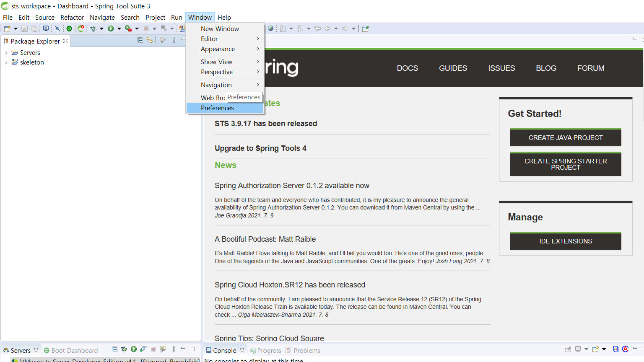Select Preferences in the Window menu
The image size is (644, 362).
click(225, 108)
